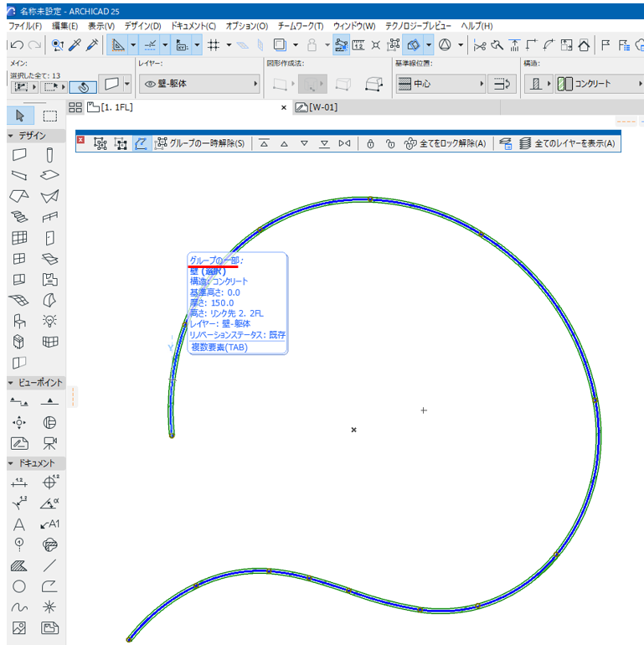Select the Shell tool
Image resolution: width=644 pixels, height=645 pixels.
(49, 196)
